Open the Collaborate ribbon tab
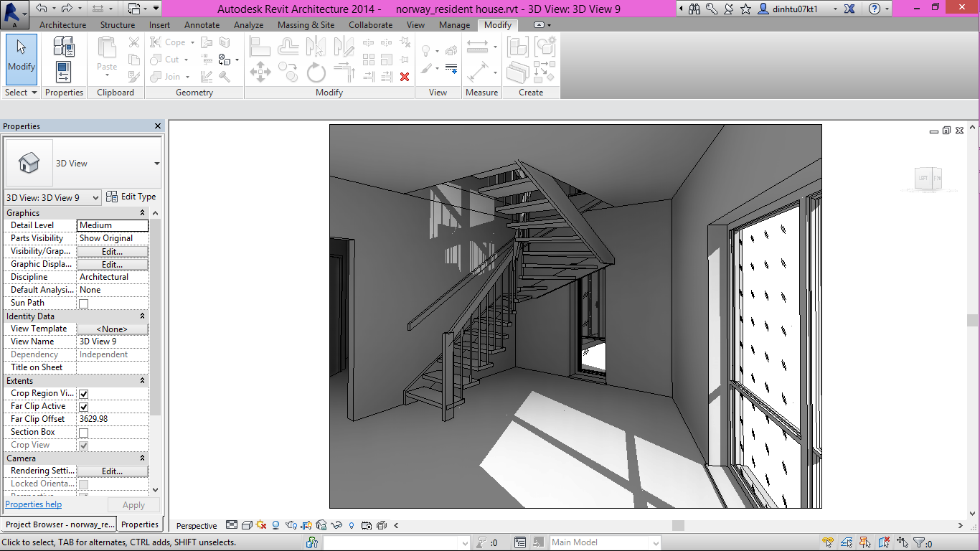Screen dimensions: 980x551 pos(371,25)
